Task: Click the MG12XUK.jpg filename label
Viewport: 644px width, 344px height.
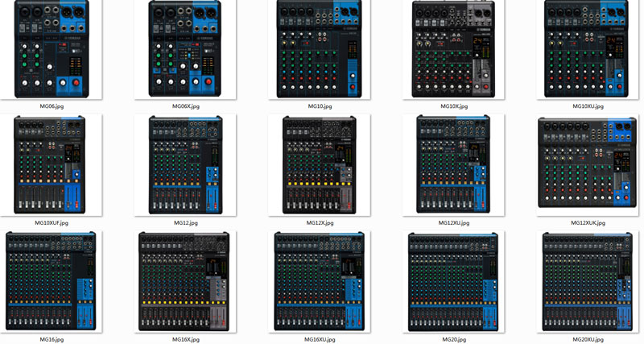Action: click(x=587, y=222)
